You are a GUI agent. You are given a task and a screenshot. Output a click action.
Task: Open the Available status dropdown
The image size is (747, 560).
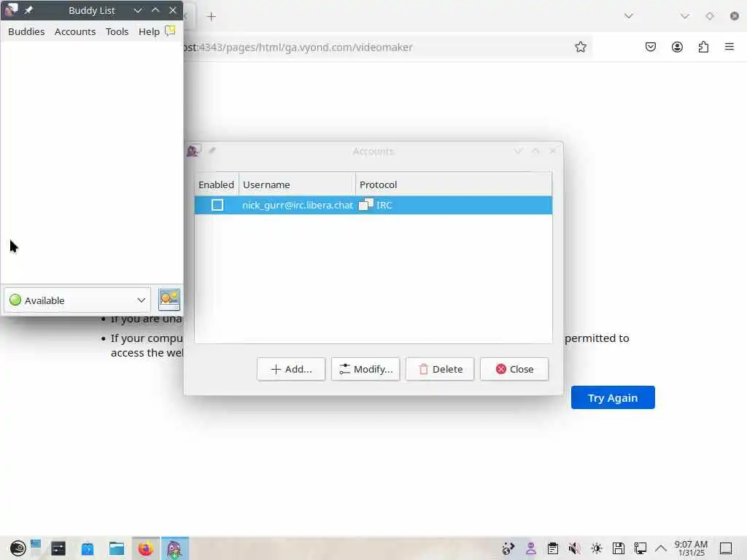(x=77, y=300)
